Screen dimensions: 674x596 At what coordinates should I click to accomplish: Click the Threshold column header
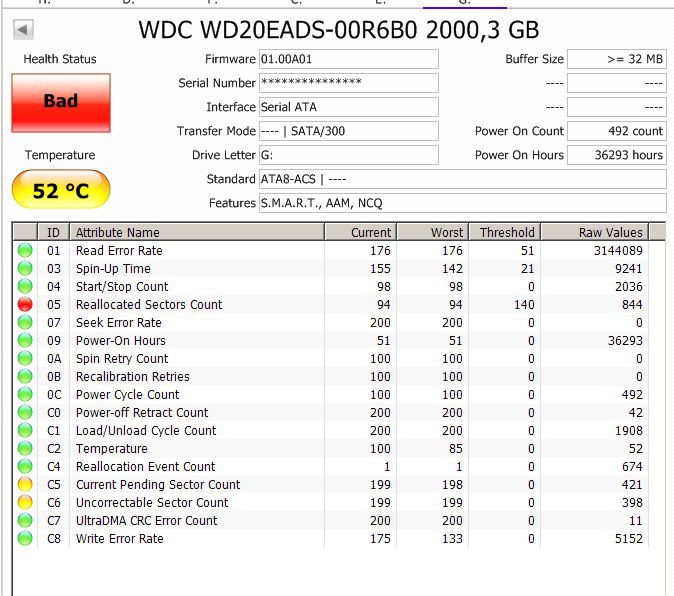point(505,232)
